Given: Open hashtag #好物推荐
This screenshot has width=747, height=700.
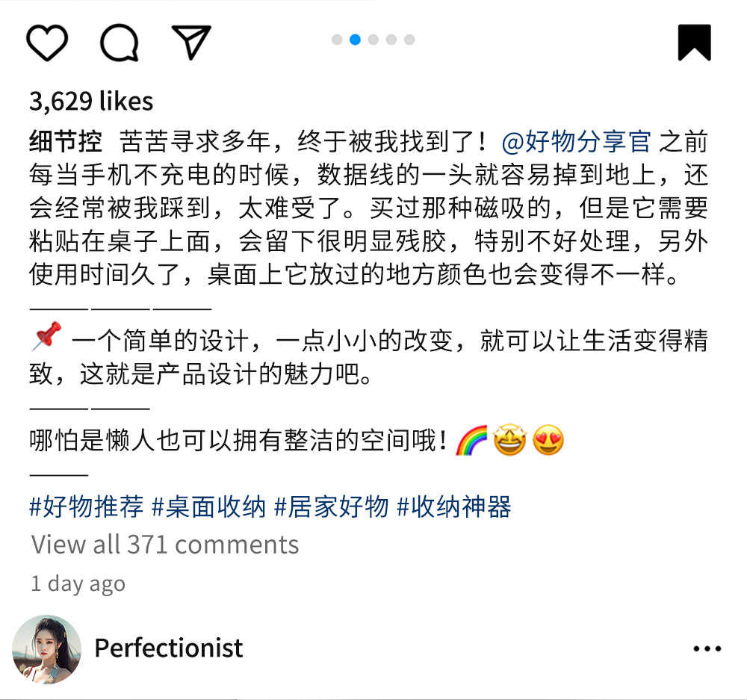Looking at the screenshot, I should pyautogui.click(x=86, y=506).
